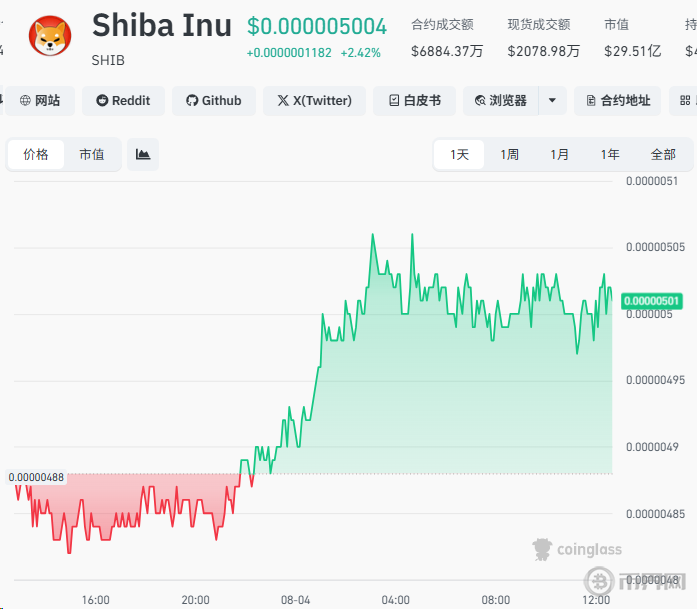Screen dimensions: 697x609
Task: Click the 0.00000488 opening price label
Action: [36, 477]
